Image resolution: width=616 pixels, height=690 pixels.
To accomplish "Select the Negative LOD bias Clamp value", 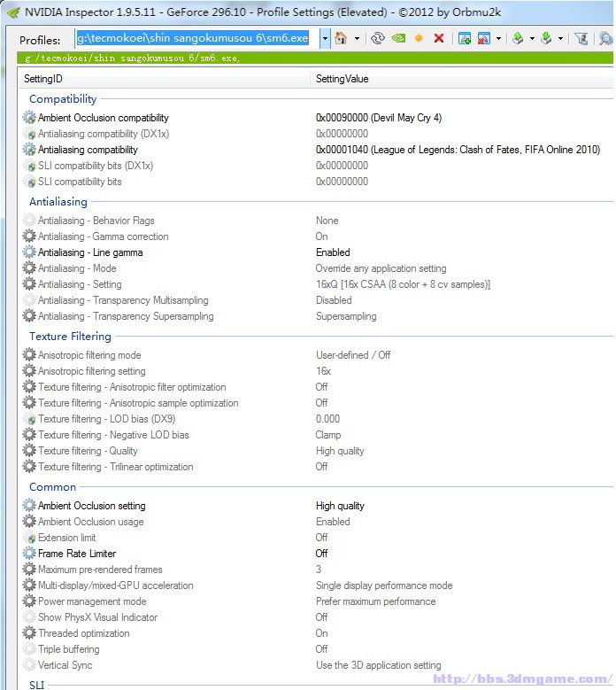I will [x=328, y=435].
